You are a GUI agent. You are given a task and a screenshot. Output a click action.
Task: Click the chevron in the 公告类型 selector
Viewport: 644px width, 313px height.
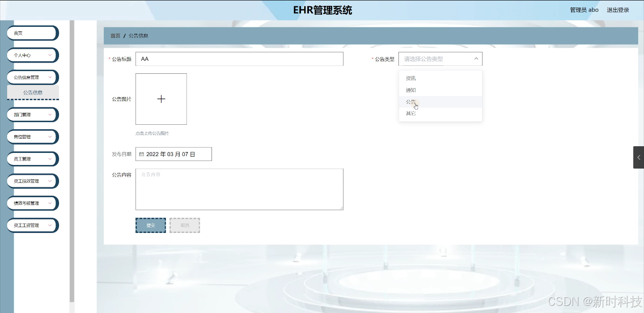click(x=475, y=58)
